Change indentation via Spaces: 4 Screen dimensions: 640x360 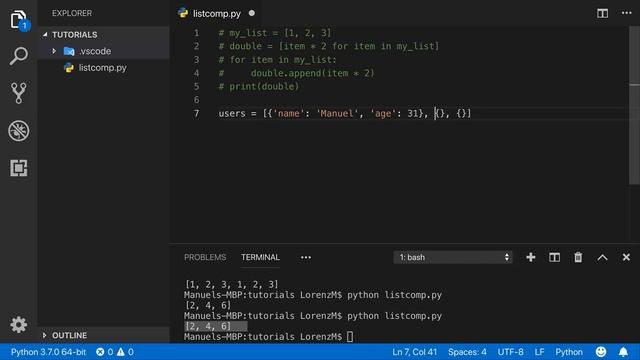[467, 352]
